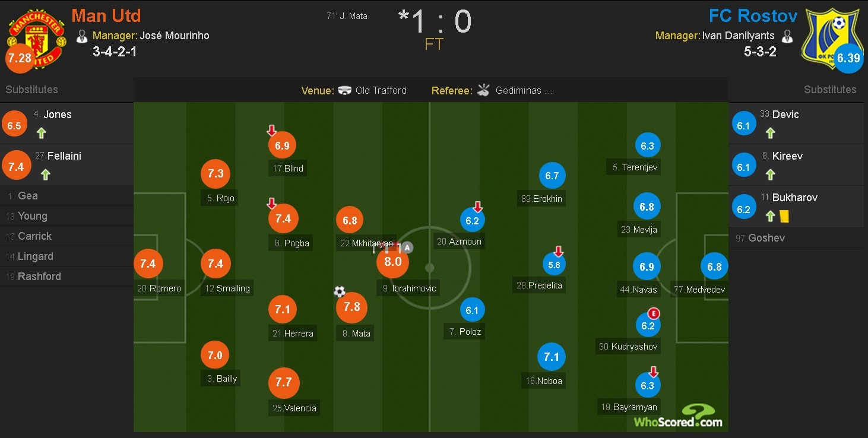Open Goshev in Rostov substitutes list
Image resolution: width=868 pixels, height=438 pixels.
pos(766,238)
